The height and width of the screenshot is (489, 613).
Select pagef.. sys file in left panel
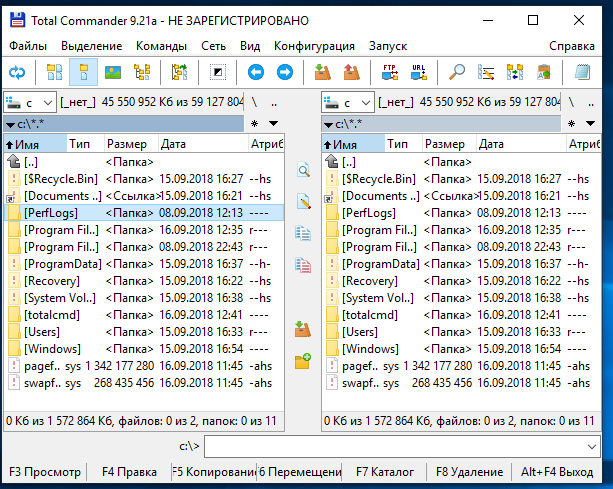point(144,366)
